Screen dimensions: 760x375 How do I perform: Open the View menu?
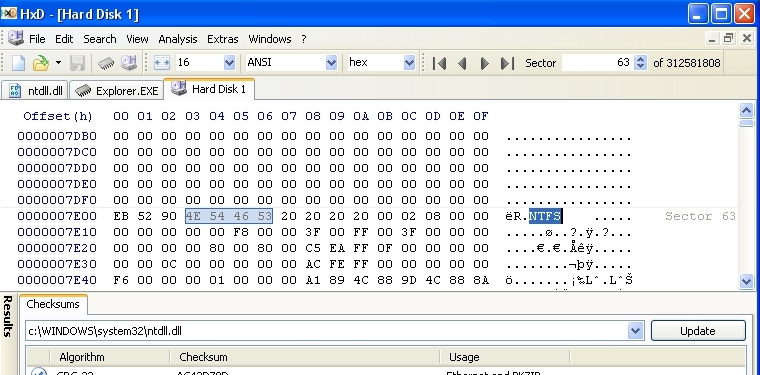coord(137,39)
